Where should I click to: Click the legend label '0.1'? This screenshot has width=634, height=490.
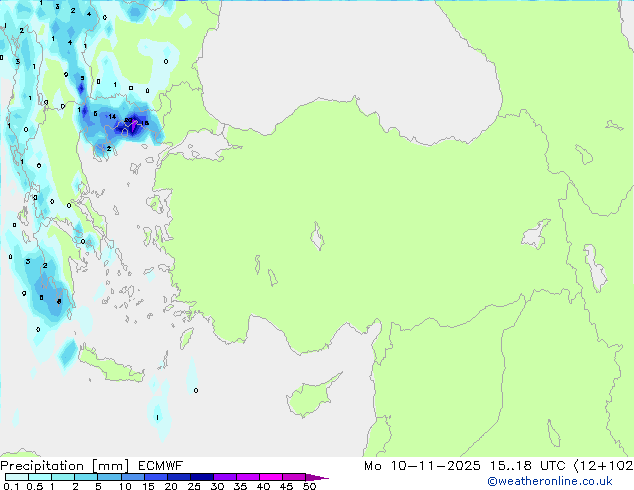(11, 486)
